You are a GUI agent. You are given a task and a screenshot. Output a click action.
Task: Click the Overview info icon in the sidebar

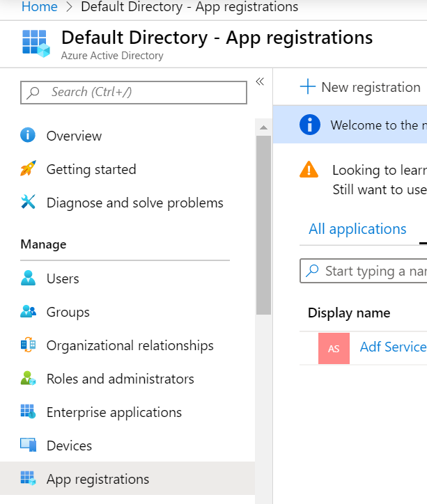coord(28,135)
